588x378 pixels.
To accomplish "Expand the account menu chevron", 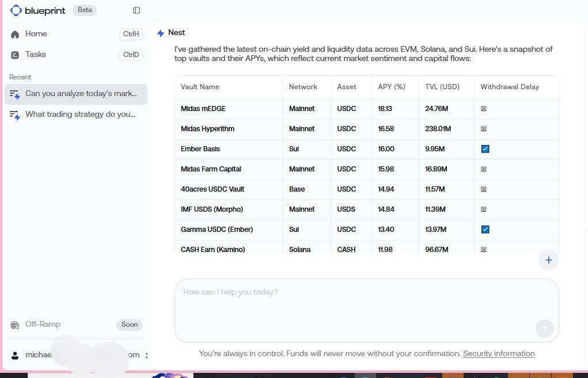I will 146,355.
